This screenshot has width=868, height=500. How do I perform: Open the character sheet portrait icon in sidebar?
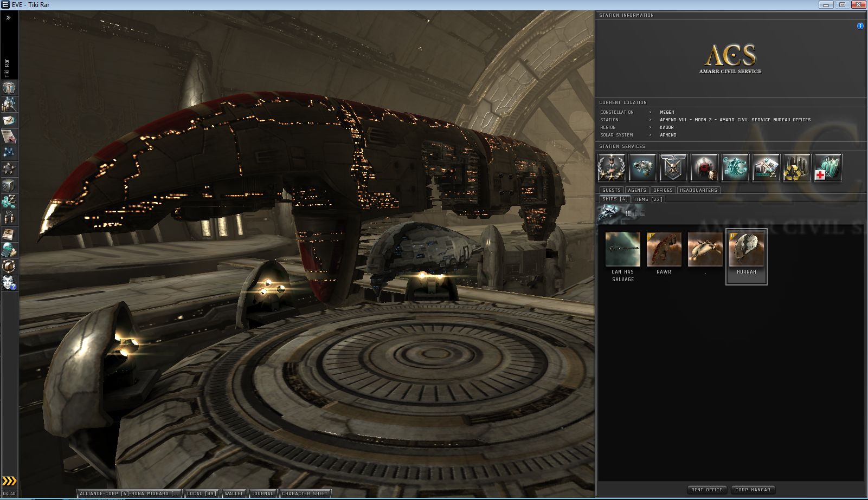9,87
